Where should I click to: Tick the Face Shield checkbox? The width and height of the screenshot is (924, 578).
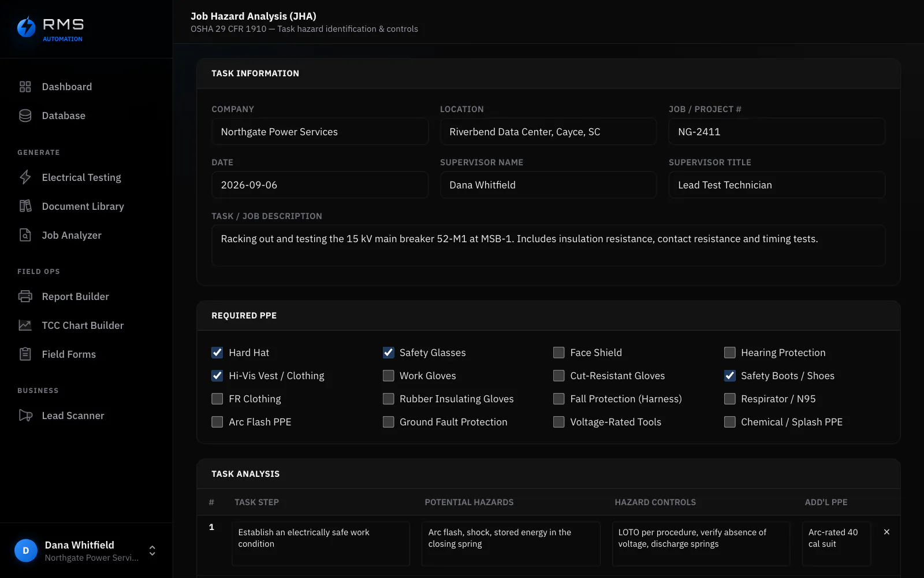click(558, 353)
